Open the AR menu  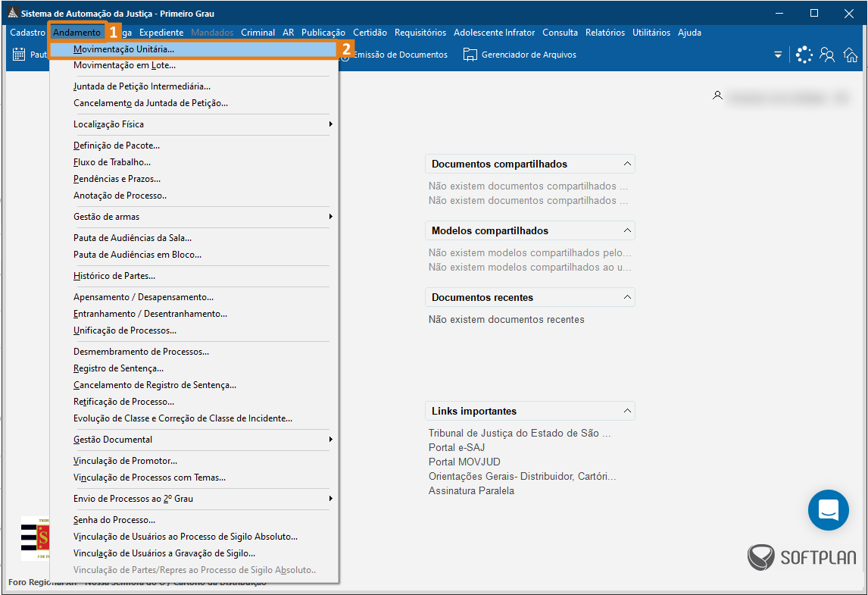point(289,32)
